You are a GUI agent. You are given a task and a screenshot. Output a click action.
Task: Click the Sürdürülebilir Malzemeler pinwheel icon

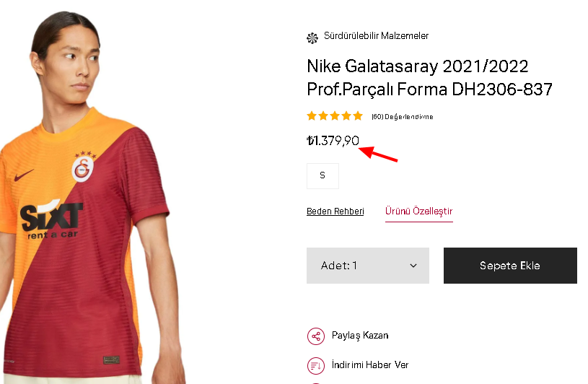tap(312, 37)
